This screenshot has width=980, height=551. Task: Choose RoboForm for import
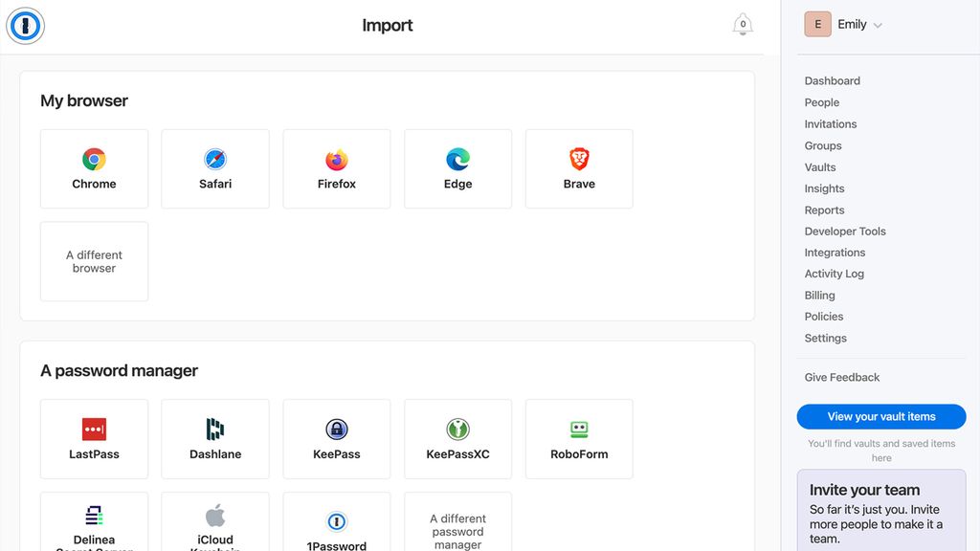579,438
